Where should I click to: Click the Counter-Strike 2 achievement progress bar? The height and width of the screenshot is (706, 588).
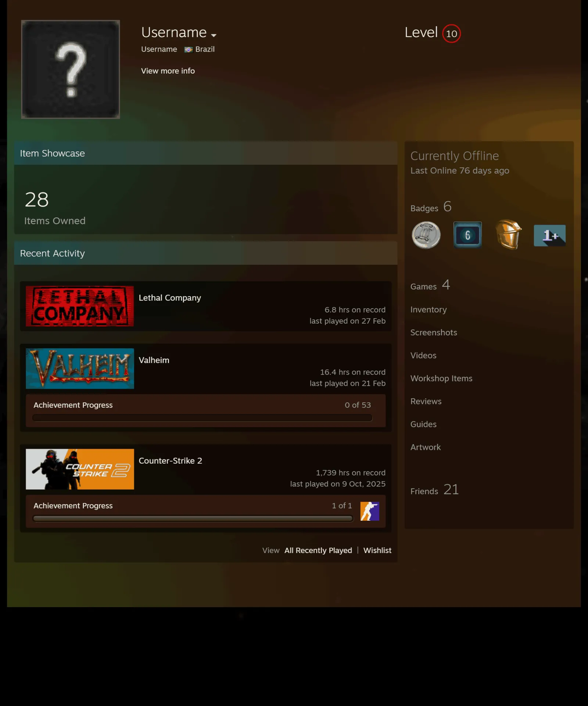193,518
